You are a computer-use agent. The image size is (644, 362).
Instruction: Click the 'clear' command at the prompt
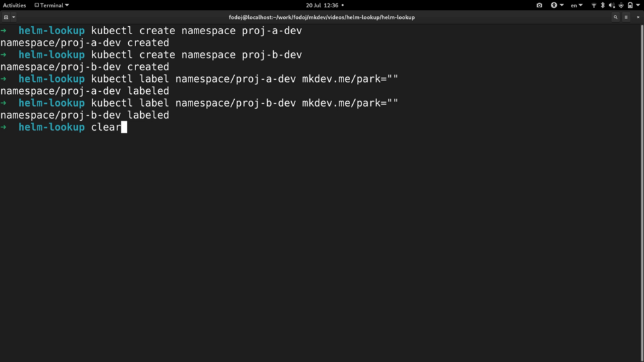[x=106, y=127]
